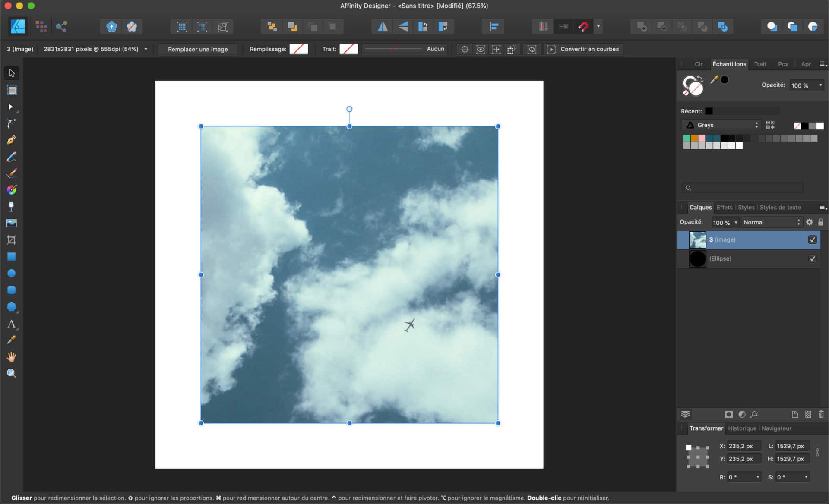The image size is (829, 504).
Task: Select the Vector Brush tool
Action: pos(11,173)
